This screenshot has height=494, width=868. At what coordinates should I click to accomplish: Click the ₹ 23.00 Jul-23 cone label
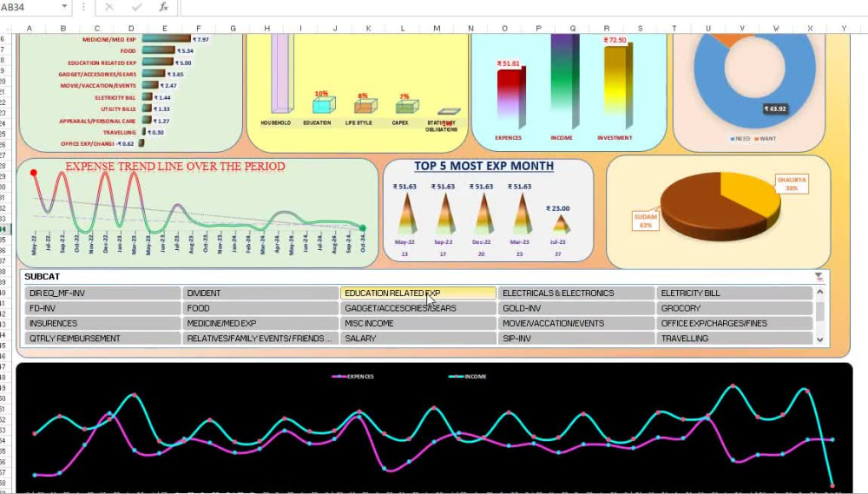click(557, 208)
